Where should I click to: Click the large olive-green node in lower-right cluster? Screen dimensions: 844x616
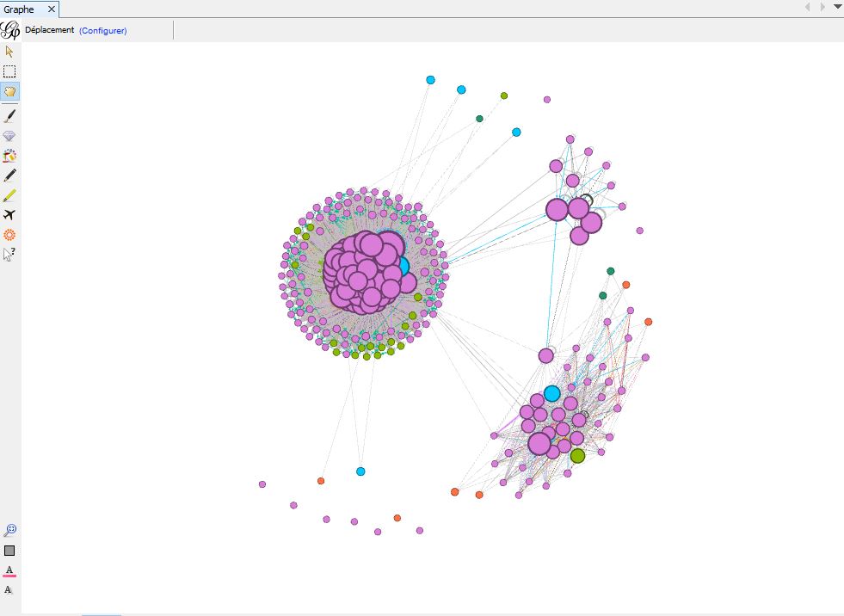[577, 456]
